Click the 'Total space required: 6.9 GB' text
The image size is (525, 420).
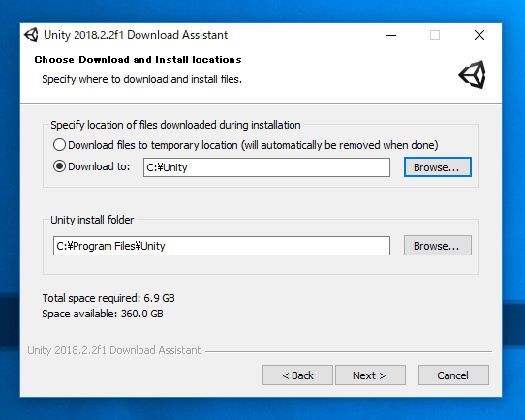[x=108, y=298]
